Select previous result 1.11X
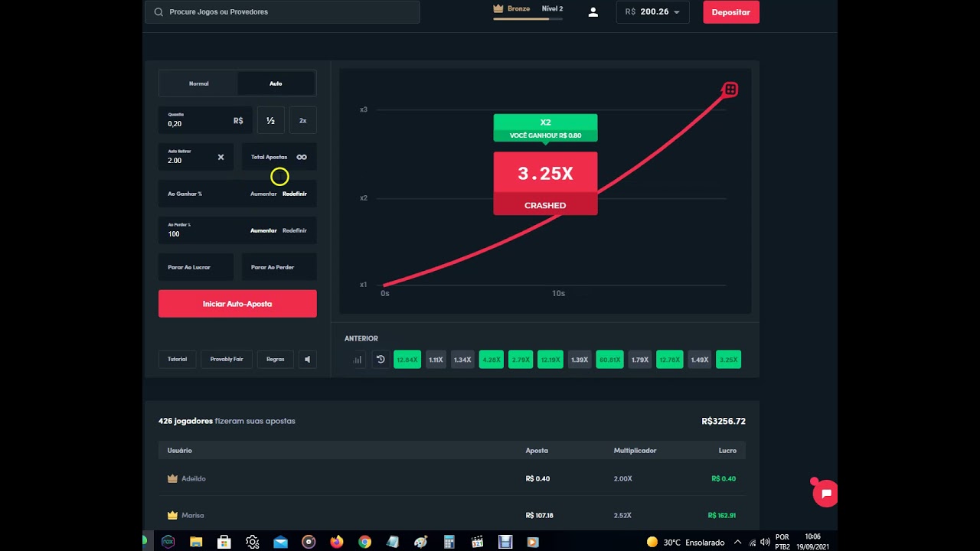Screen dimensions: 980x551 coord(436,359)
